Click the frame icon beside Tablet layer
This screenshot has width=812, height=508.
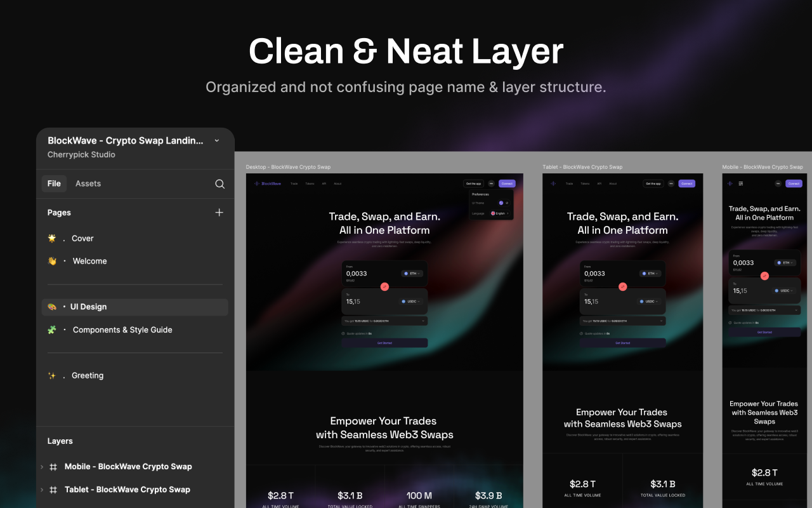[x=53, y=490]
